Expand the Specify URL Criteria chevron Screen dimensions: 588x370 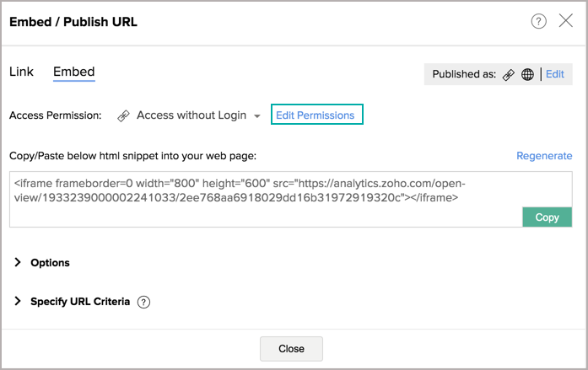click(17, 301)
